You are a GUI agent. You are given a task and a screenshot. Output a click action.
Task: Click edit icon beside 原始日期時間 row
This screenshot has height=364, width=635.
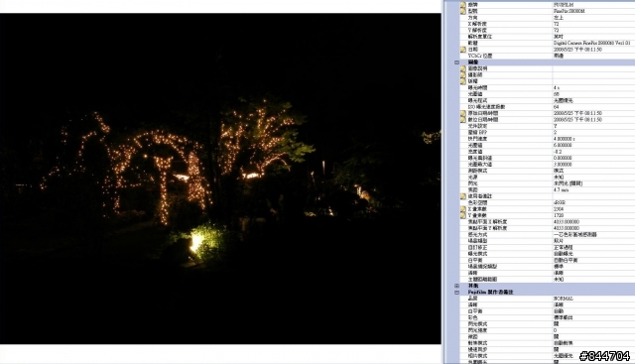coord(463,113)
